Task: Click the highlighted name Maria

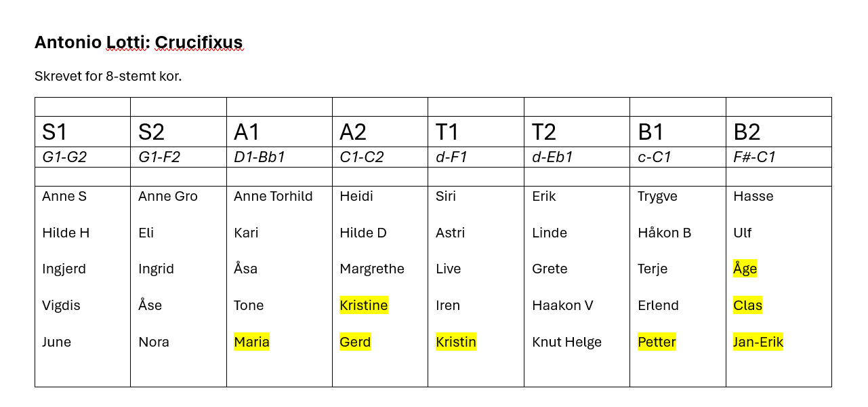Action: (251, 342)
